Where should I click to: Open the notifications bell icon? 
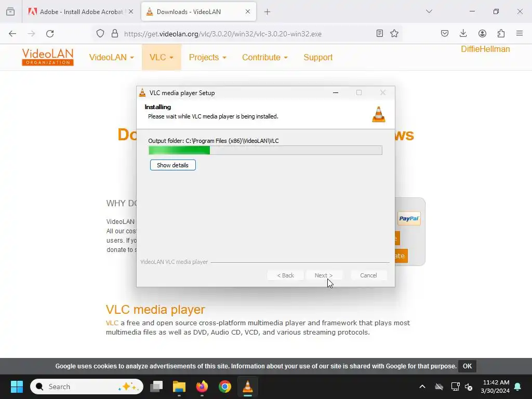518,387
